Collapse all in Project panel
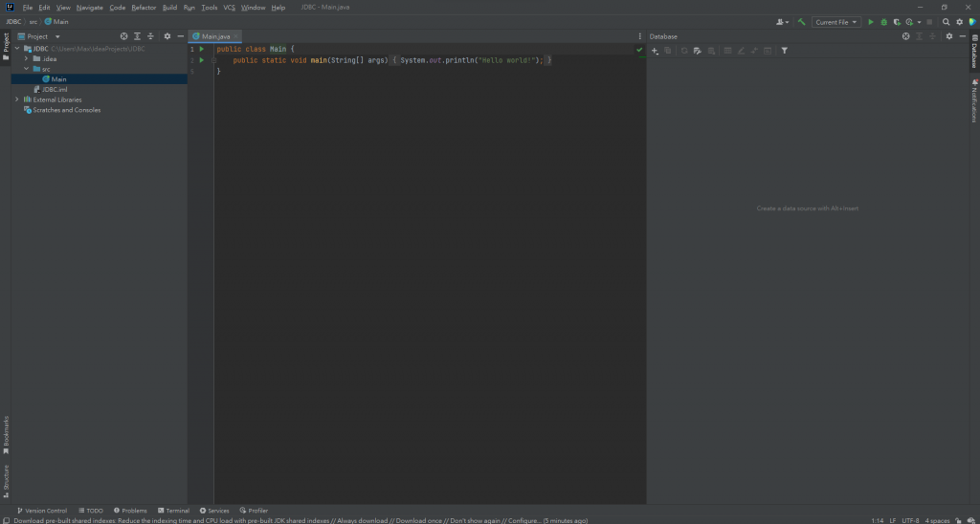This screenshot has height=524, width=980. [150, 36]
